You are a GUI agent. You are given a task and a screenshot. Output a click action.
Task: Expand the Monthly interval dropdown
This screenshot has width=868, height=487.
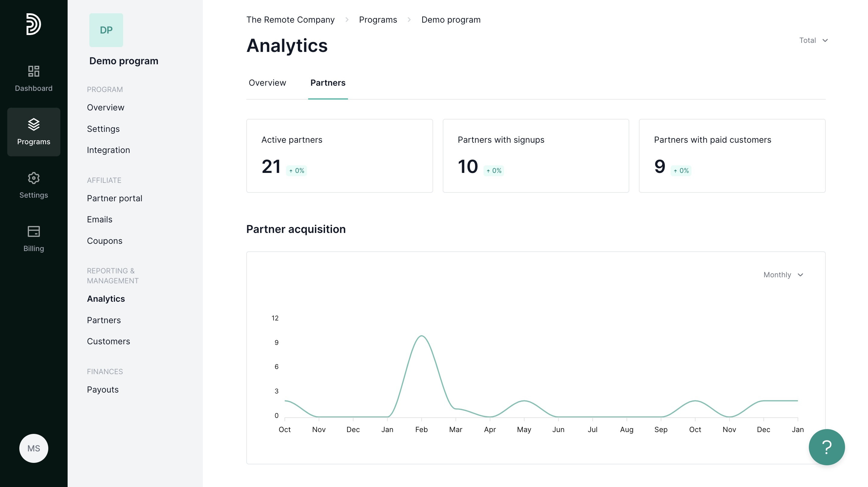[783, 275]
